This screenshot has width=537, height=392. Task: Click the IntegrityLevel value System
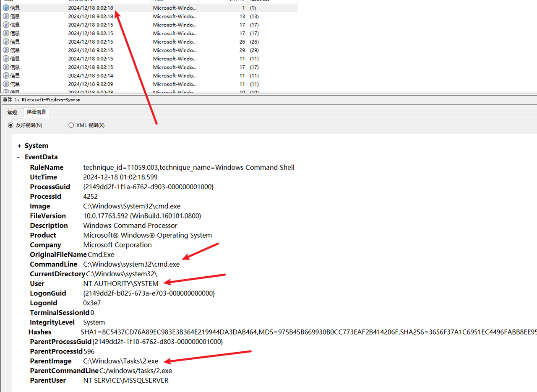tap(94, 322)
